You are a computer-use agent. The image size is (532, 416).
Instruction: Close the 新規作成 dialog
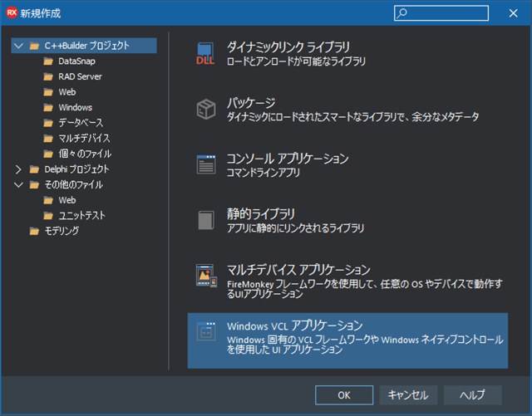(514, 13)
